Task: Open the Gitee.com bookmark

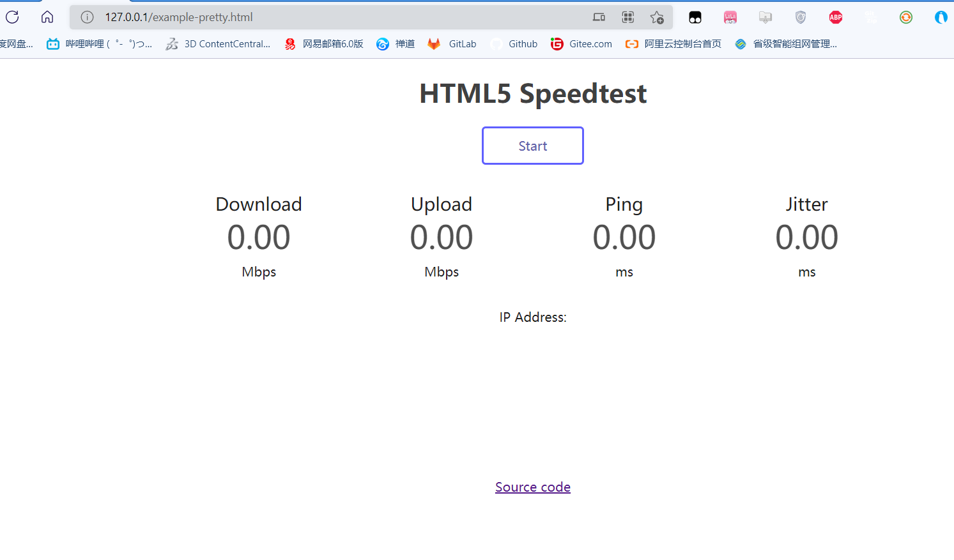Action: [581, 43]
